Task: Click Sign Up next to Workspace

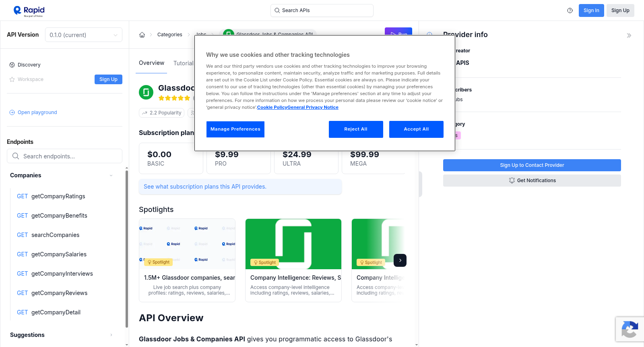Action: (108, 79)
